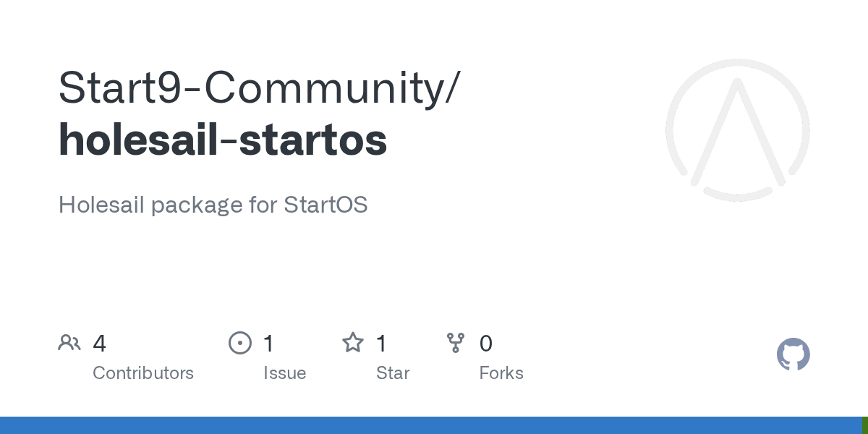
Task: Click the contributors people icon
Action: point(69,343)
